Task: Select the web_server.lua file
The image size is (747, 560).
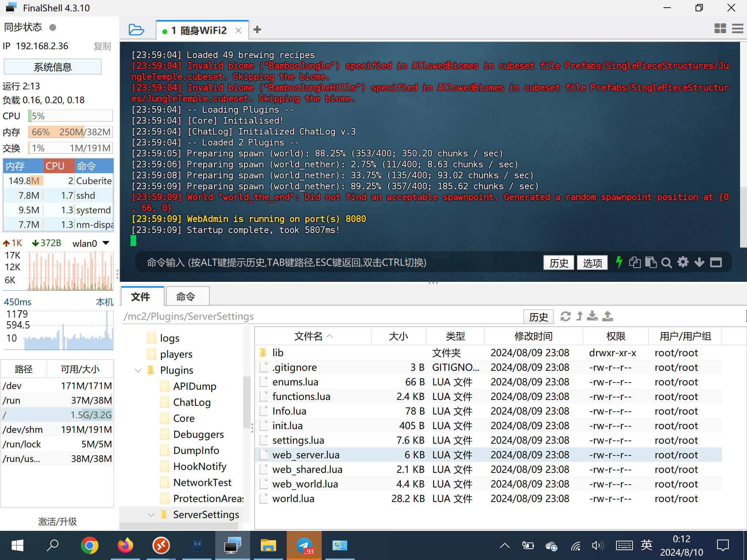Action: coord(488,455)
